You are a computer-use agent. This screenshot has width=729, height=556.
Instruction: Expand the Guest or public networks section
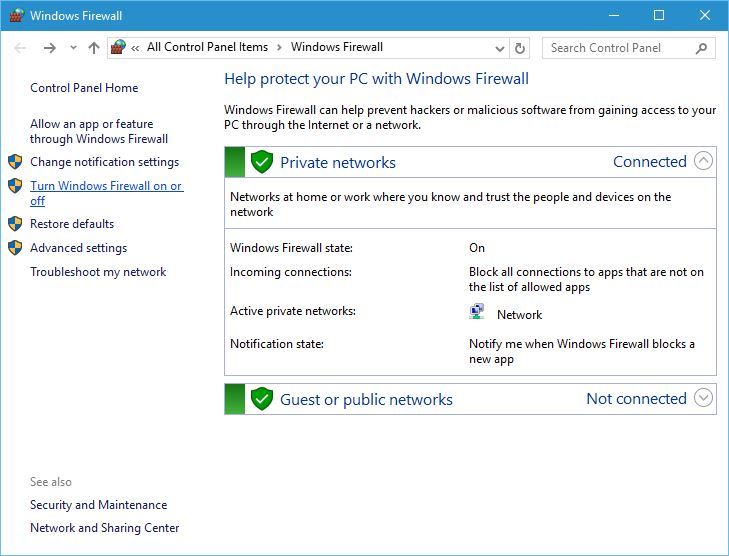tap(703, 397)
